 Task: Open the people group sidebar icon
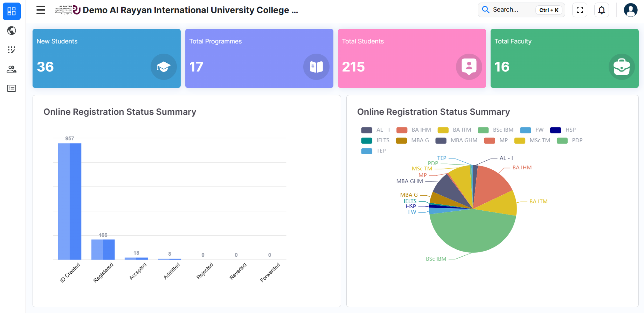pos(12,69)
